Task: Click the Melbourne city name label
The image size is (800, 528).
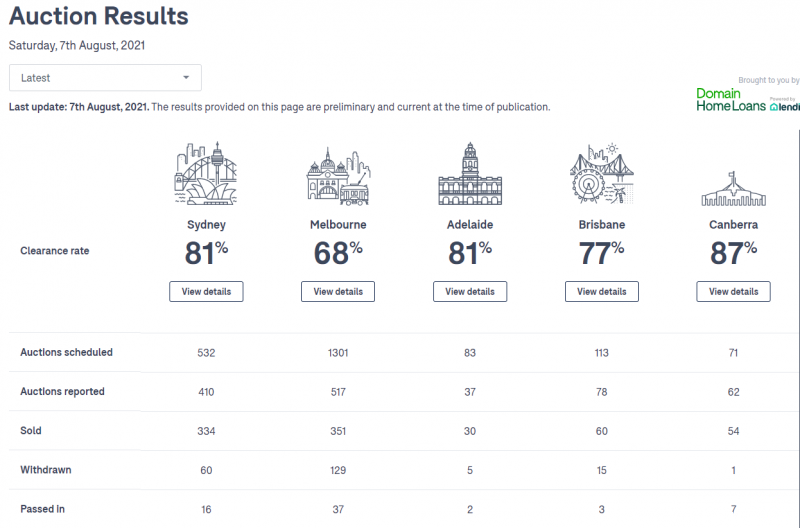Action: click(338, 225)
